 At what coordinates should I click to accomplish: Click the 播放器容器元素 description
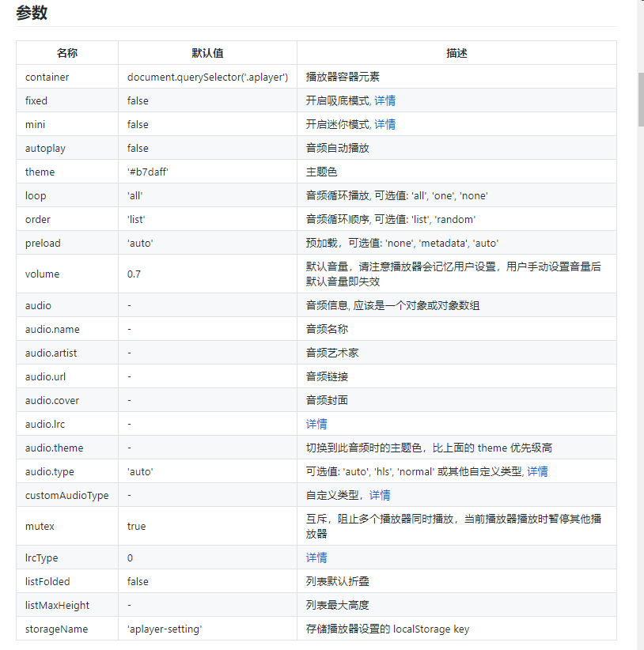pos(343,77)
